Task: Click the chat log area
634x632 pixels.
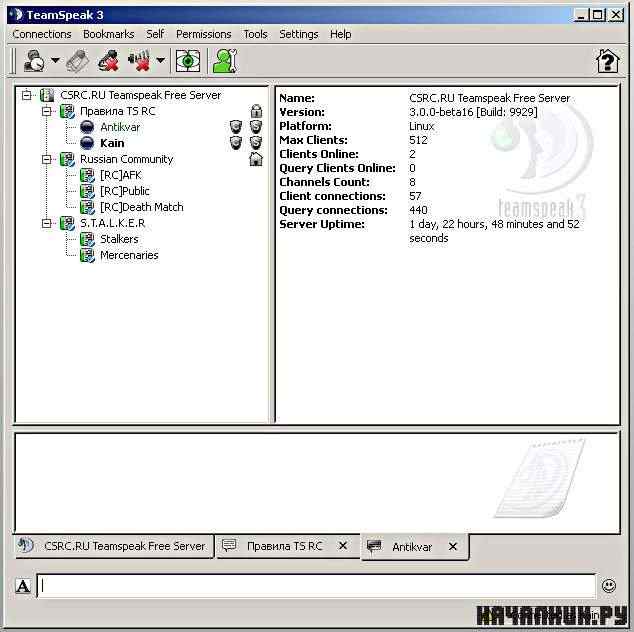Action: pyautogui.click(x=317, y=483)
